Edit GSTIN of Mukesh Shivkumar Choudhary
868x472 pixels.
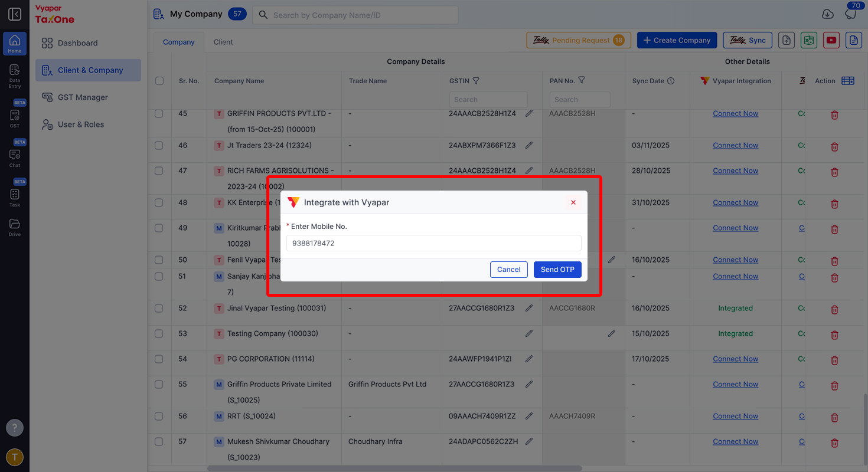point(529,441)
